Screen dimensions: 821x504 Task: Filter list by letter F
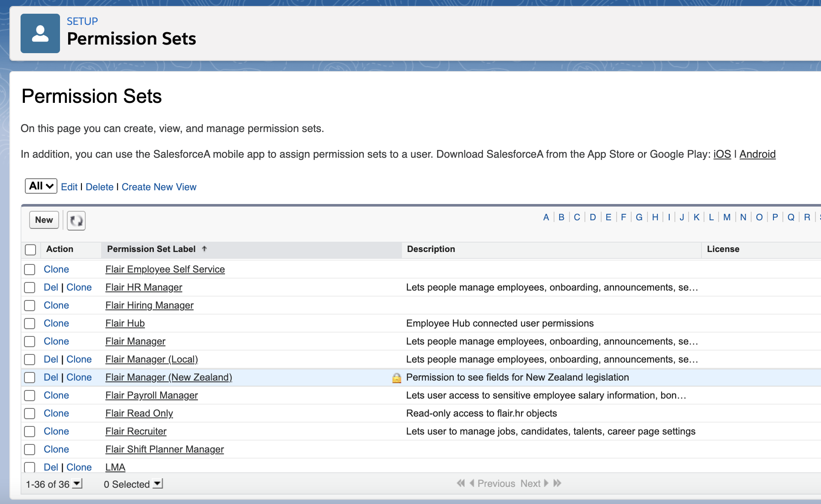coord(623,217)
